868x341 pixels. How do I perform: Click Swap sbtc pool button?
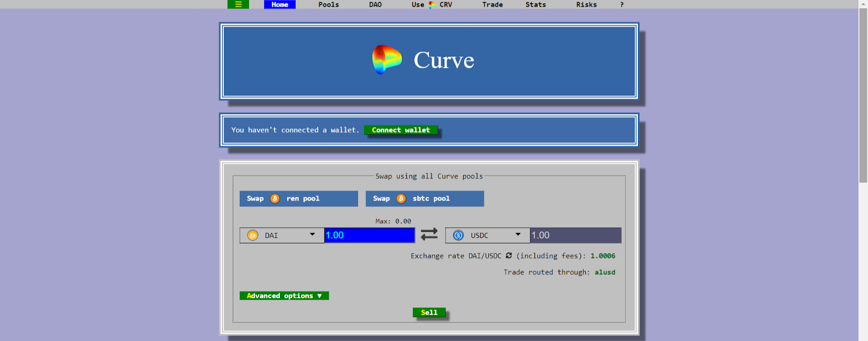click(425, 199)
